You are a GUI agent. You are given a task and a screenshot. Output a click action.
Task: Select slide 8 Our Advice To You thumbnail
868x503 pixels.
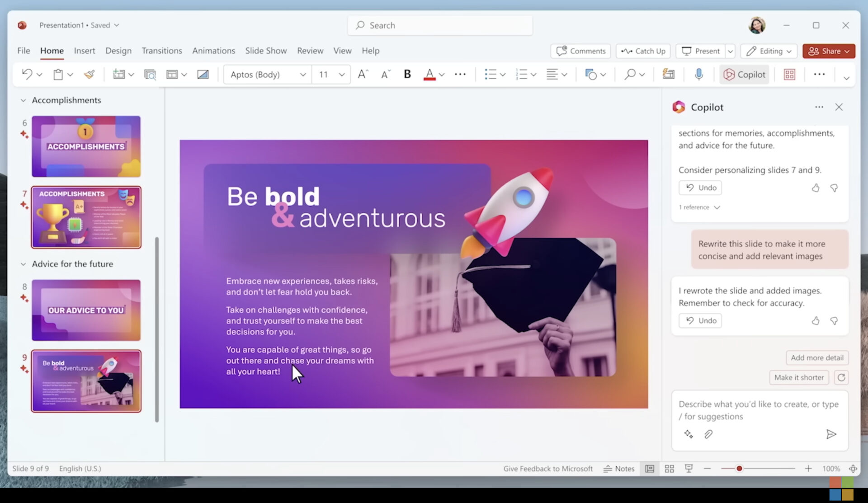coord(86,310)
